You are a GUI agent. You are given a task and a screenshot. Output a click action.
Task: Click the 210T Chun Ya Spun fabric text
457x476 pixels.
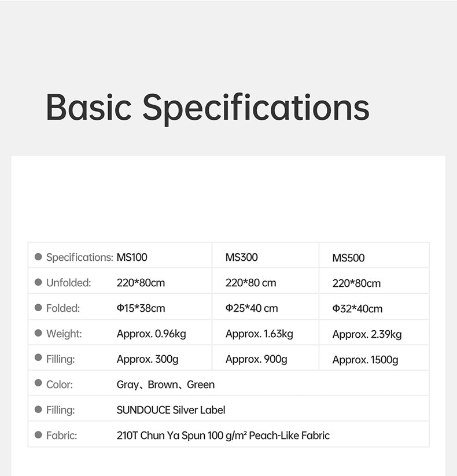coord(223,436)
